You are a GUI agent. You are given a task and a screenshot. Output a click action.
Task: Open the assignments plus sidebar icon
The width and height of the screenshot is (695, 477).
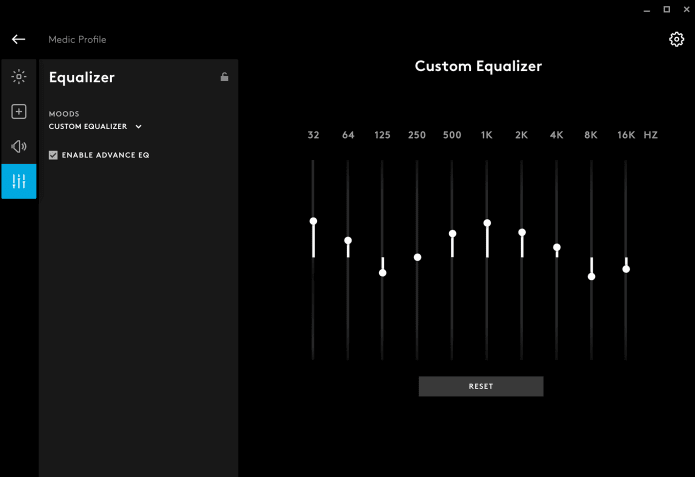tap(18, 111)
